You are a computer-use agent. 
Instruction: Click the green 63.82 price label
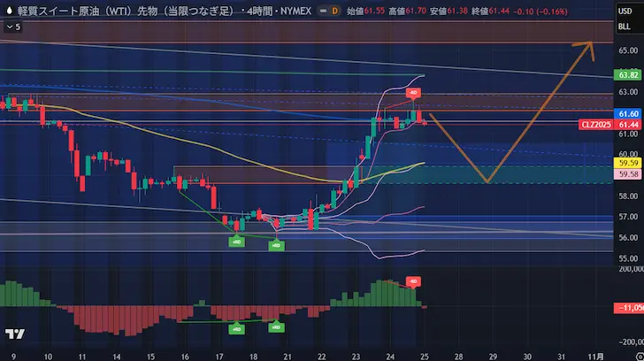629,76
